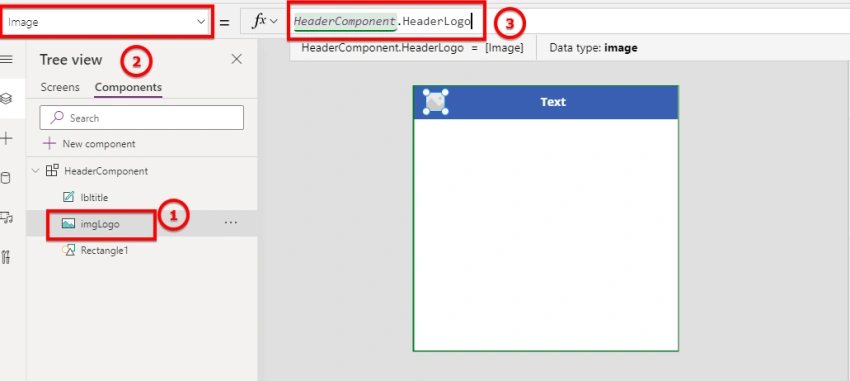This screenshot has height=381, width=850.
Task: Switch to the Components tab
Action: click(x=128, y=87)
